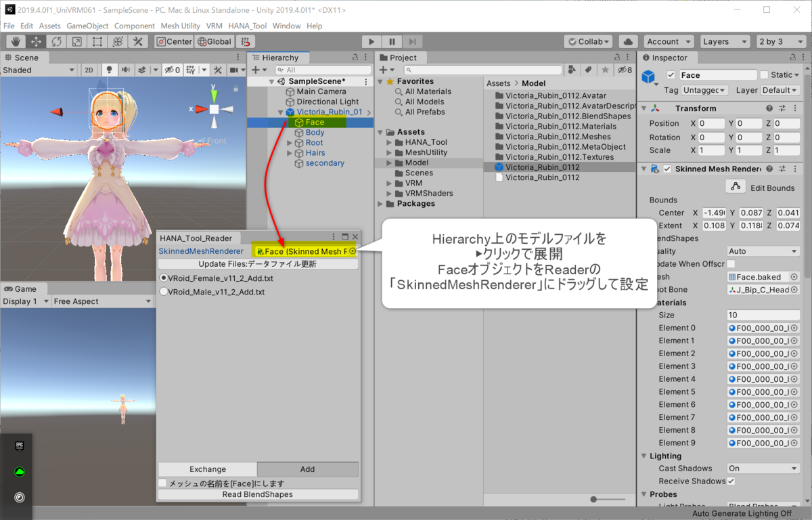Toggle Scene grid icon
The image size is (812, 520).
(191, 70)
